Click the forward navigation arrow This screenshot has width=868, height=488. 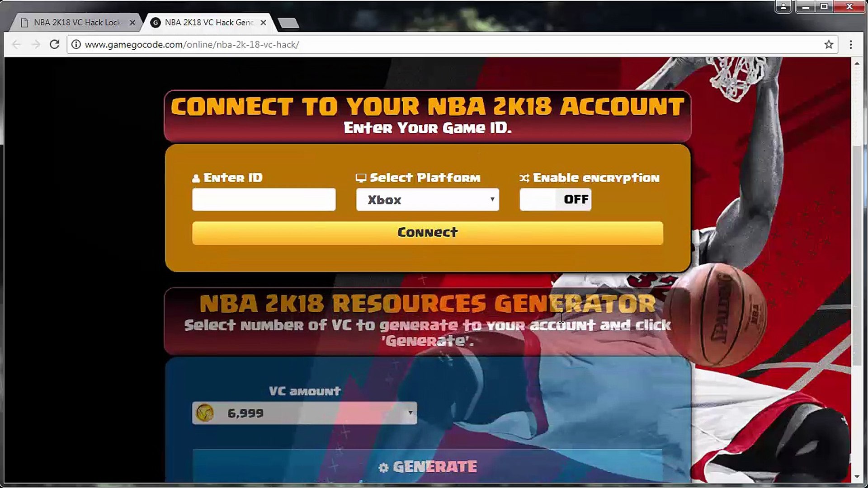pos(36,44)
